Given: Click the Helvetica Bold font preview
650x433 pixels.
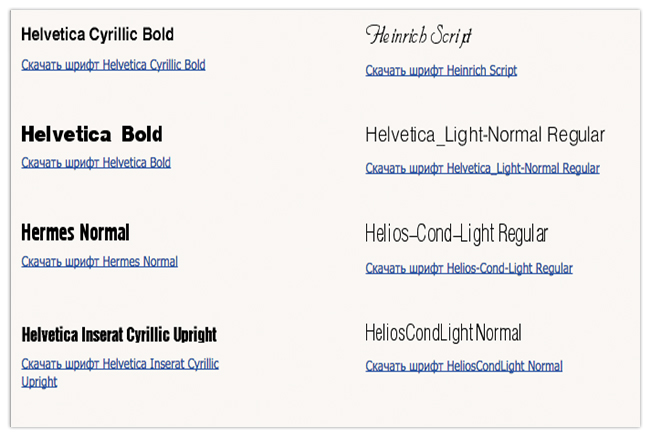Looking at the screenshot, I should click(x=92, y=134).
